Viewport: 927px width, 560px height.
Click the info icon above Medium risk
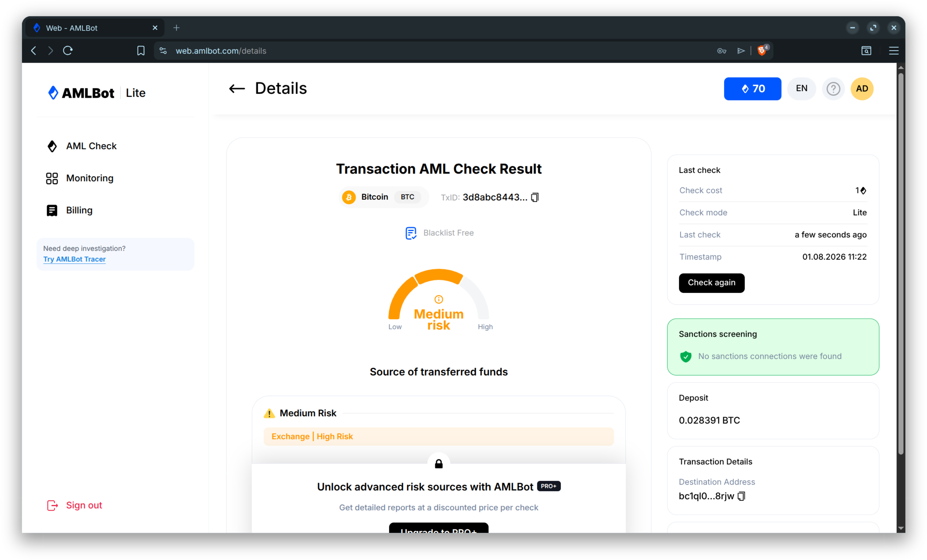coord(439,299)
